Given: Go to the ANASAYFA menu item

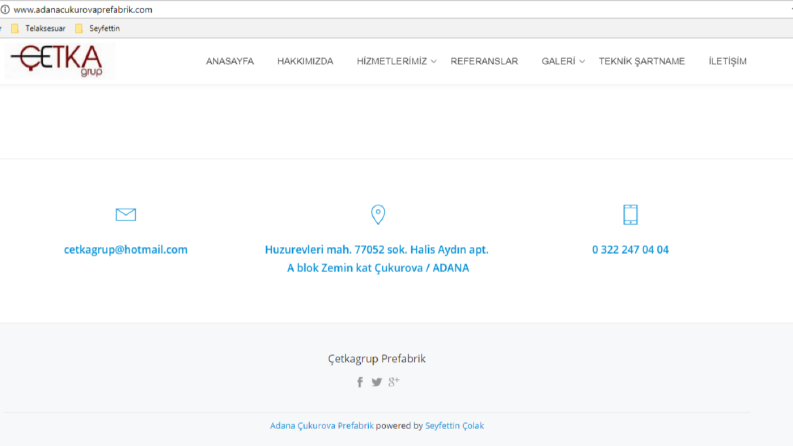Looking at the screenshot, I should [x=230, y=61].
